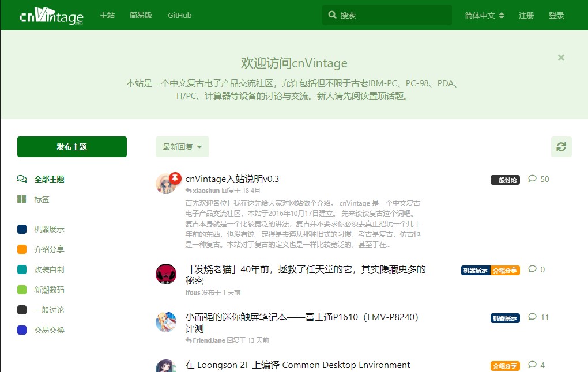Open ifous avatar on 发烧老猫 topic
Viewport: 588px width, 372px height.
[x=166, y=274]
